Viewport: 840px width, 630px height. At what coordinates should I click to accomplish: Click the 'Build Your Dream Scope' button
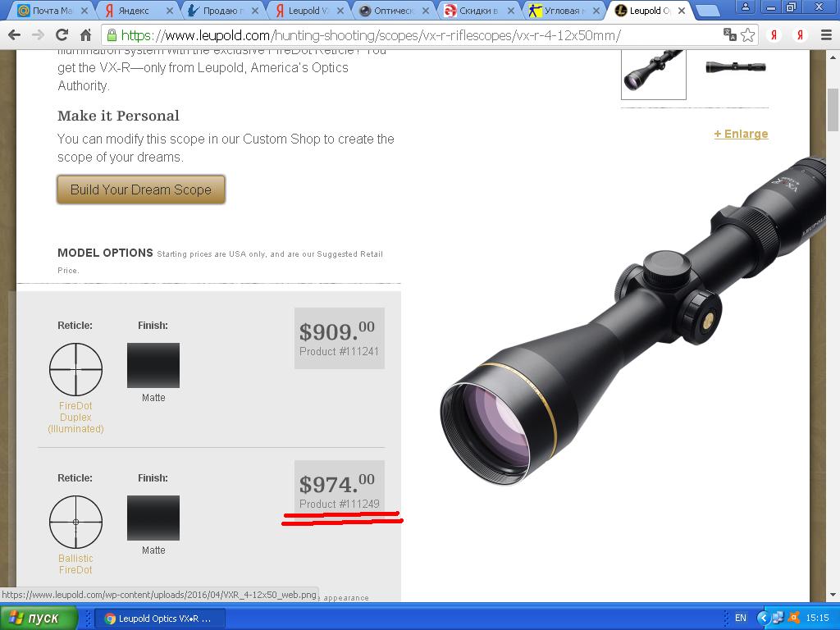pos(141,189)
